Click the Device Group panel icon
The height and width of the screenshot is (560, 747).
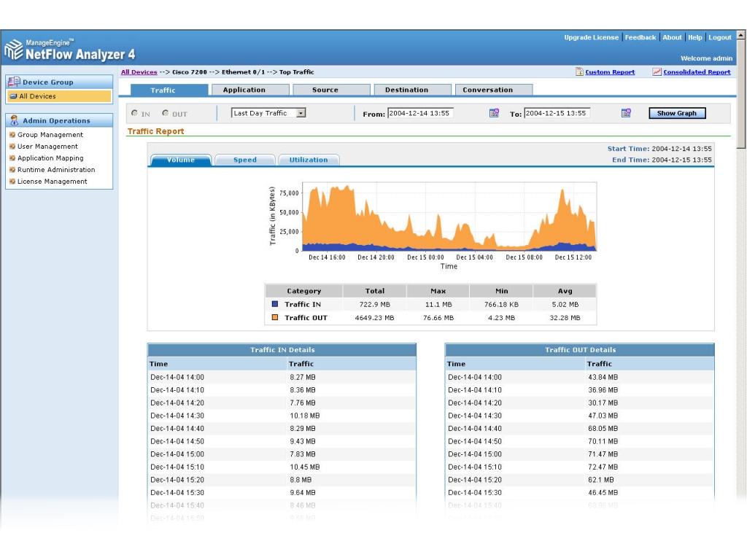coord(14,82)
